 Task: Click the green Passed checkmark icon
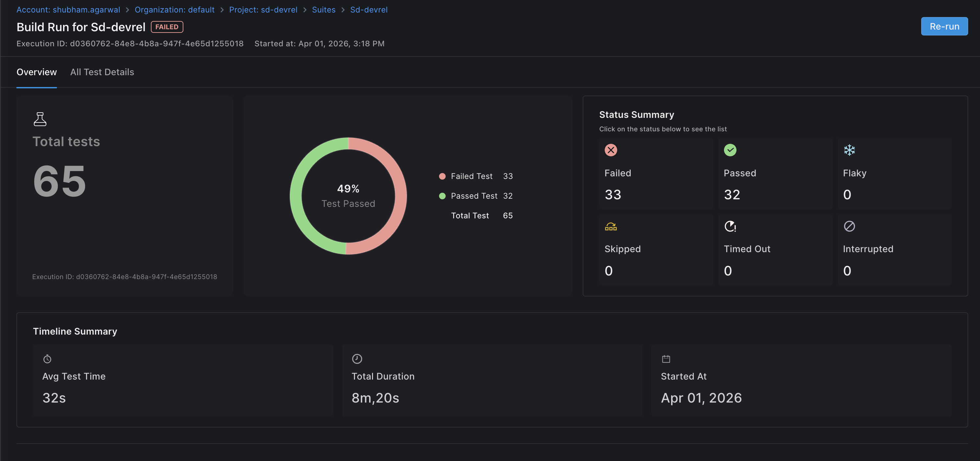point(730,150)
